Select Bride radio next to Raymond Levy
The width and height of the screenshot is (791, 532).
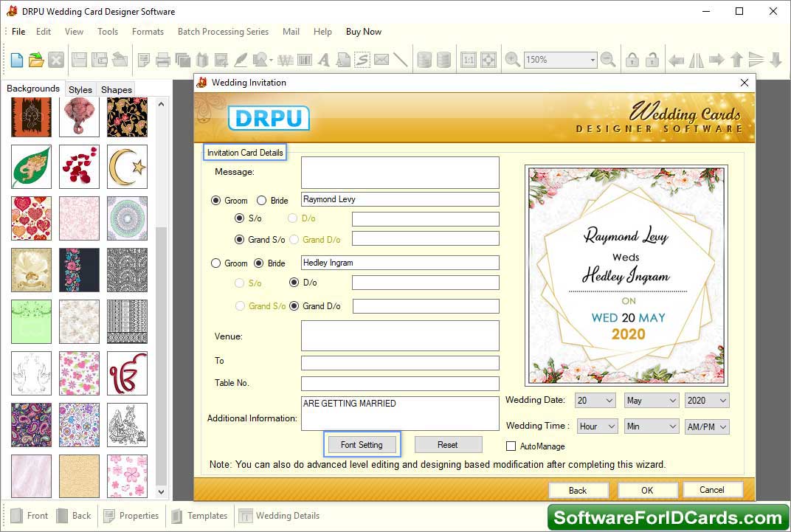pos(261,200)
